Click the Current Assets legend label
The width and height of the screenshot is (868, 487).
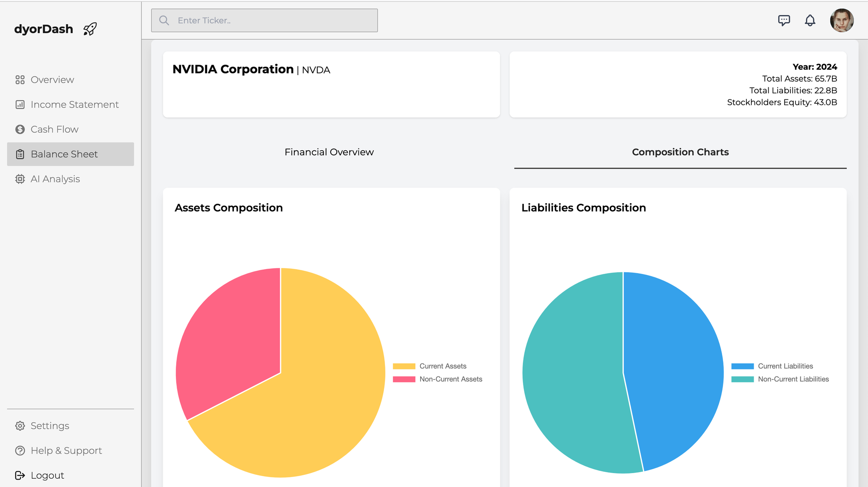coord(443,366)
